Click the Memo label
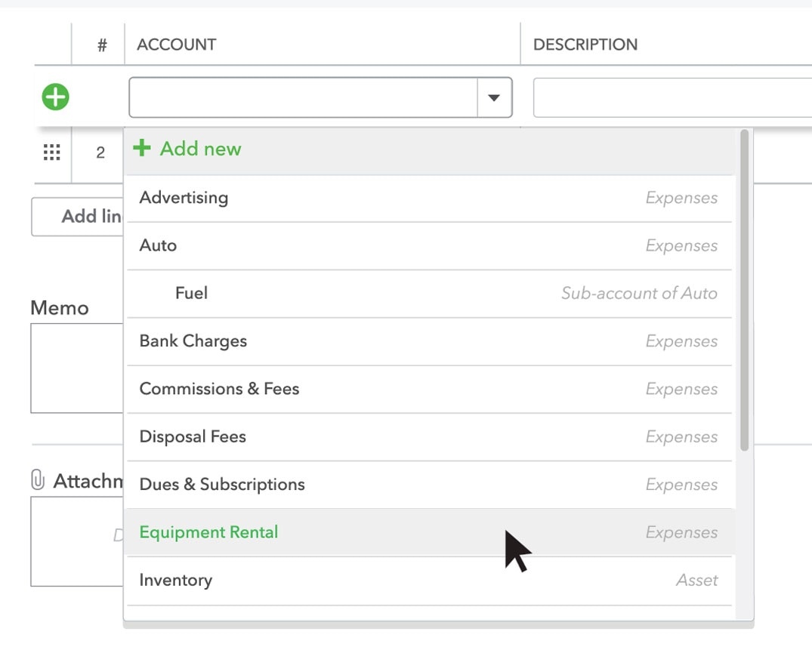Image resolution: width=812 pixels, height=650 pixels. pyautogui.click(x=60, y=308)
